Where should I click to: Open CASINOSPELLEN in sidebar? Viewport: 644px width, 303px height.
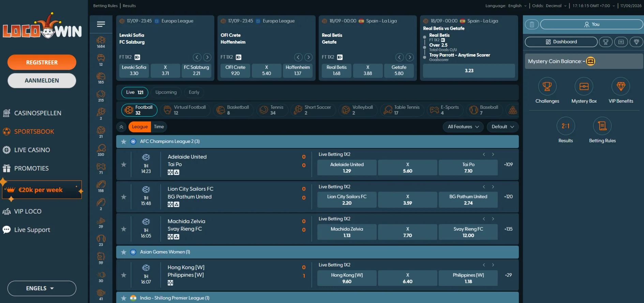coord(32,113)
